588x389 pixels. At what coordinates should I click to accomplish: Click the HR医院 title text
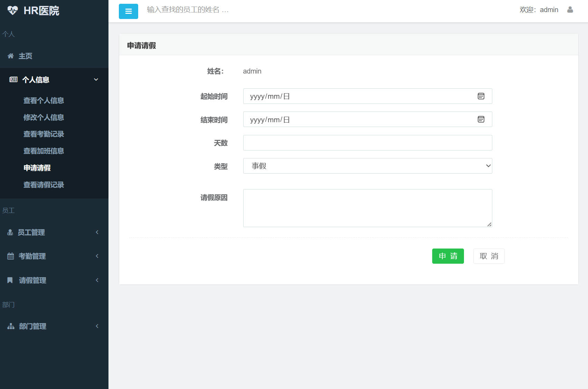(x=41, y=11)
